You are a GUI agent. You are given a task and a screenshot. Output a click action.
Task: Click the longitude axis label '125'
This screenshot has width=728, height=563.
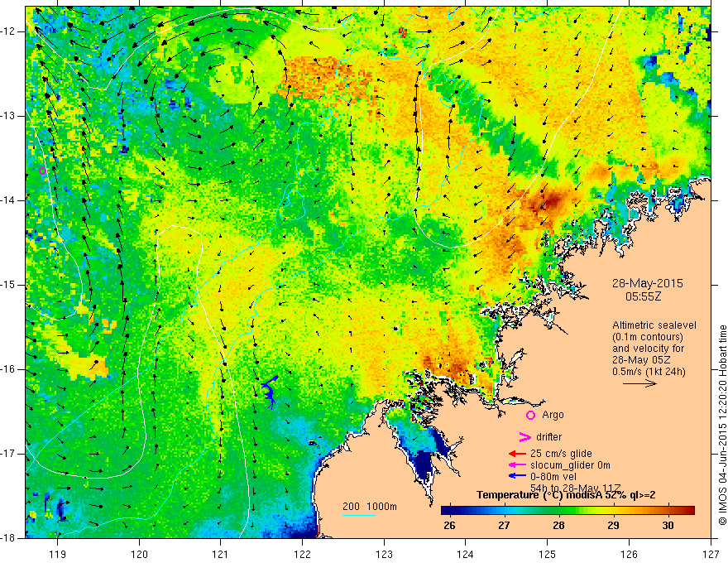548,554
